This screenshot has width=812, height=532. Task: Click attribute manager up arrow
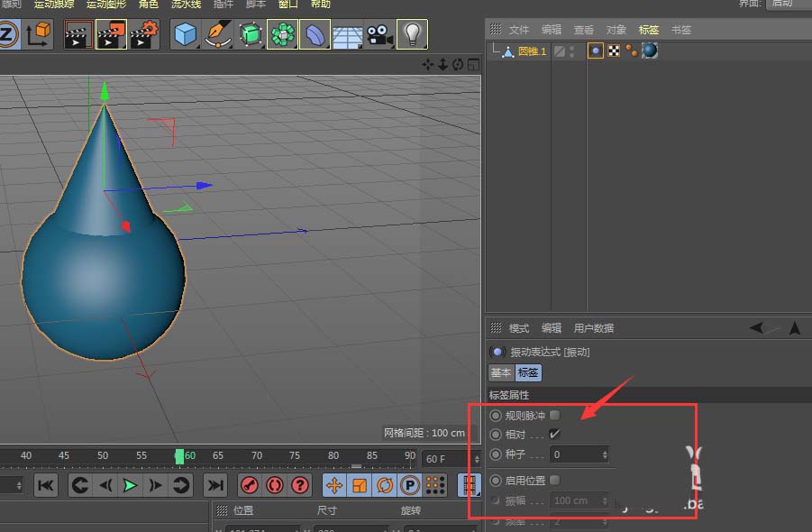(x=795, y=327)
